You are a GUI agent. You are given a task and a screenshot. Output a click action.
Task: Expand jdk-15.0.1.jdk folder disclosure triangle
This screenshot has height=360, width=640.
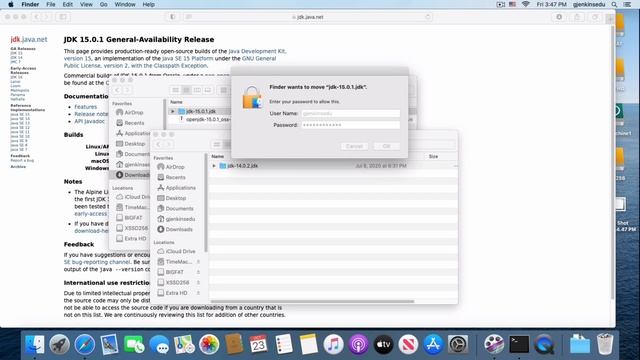(x=173, y=111)
